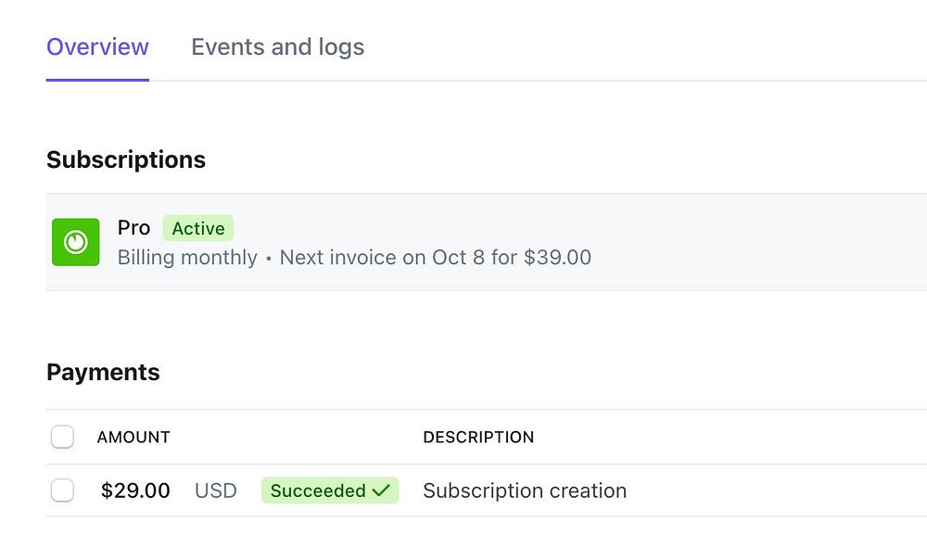Image resolution: width=927 pixels, height=560 pixels.
Task: Click the USD currency label
Action: 216,490
